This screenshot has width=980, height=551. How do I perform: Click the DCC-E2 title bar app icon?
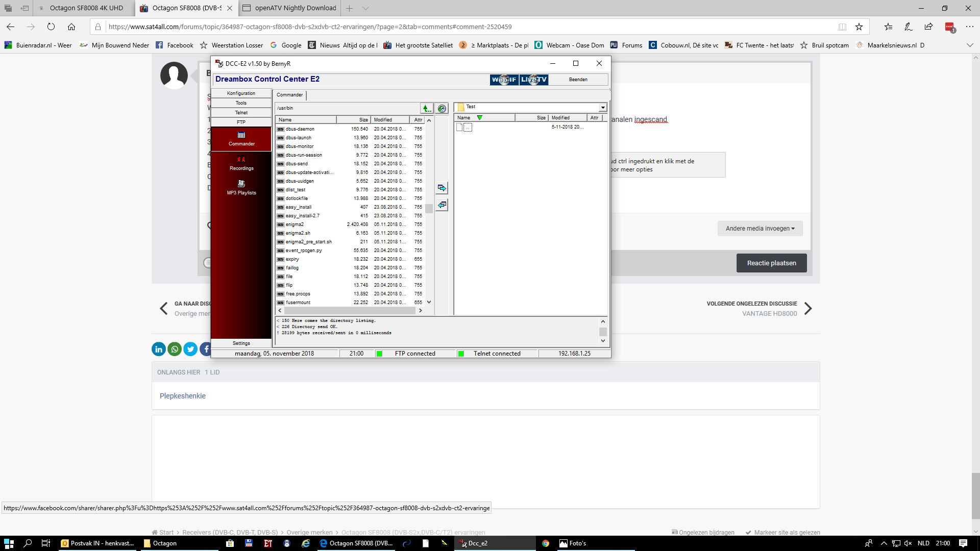(219, 63)
